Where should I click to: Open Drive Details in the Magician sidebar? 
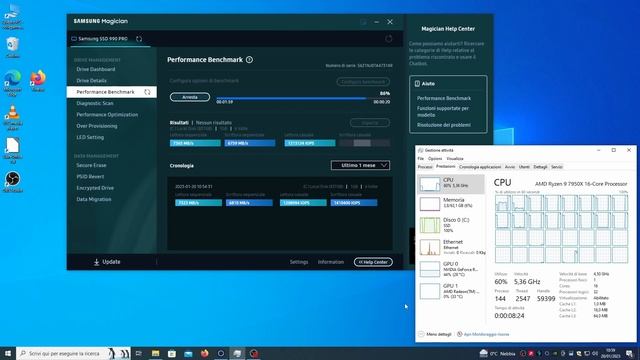pyautogui.click(x=91, y=81)
